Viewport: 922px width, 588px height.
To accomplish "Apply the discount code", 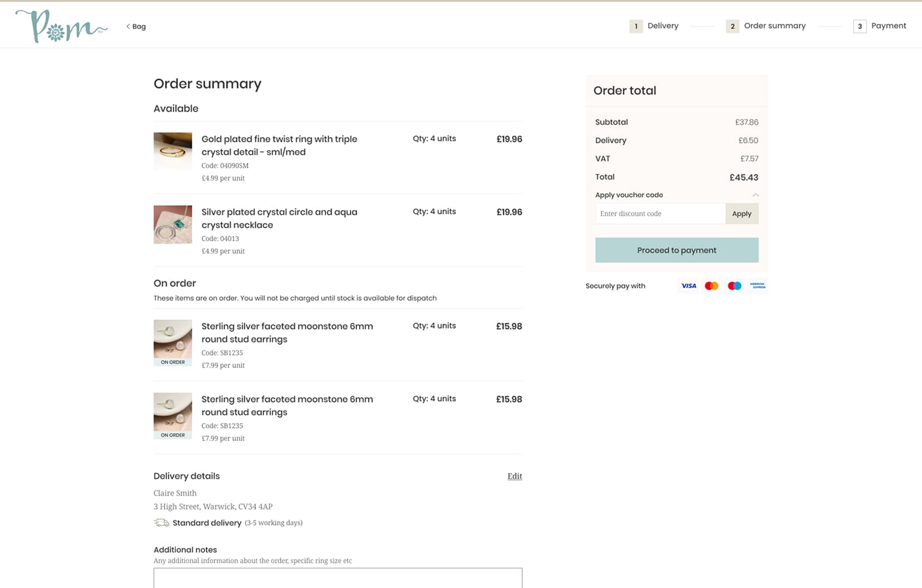I will [742, 214].
